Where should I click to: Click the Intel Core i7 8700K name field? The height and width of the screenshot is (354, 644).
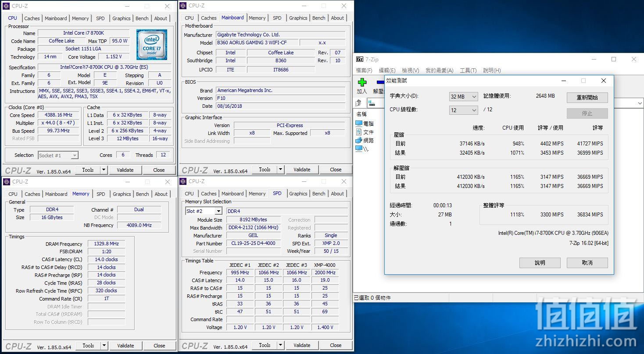(x=83, y=33)
